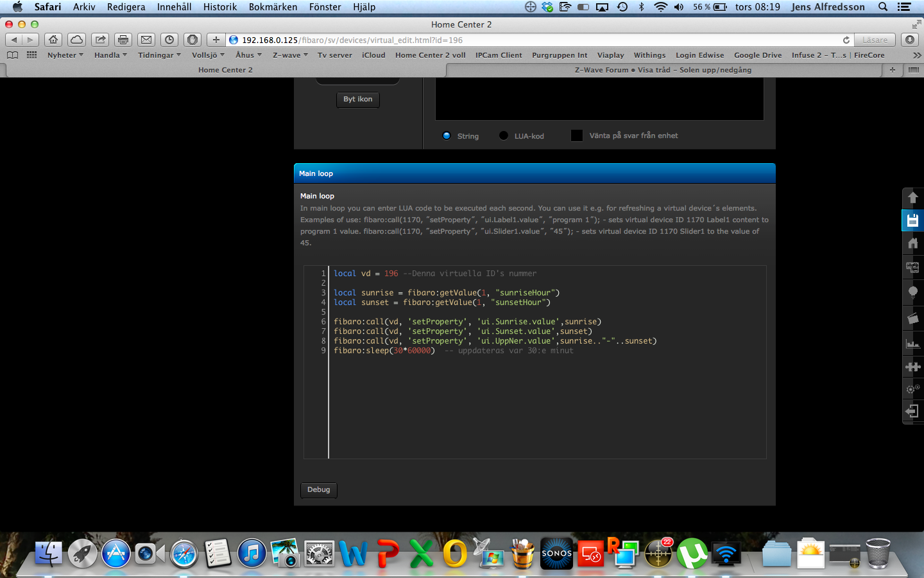This screenshot has height=578, width=924.
Task: Open the Fönster menu
Action: pyautogui.click(x=325, y=7)
